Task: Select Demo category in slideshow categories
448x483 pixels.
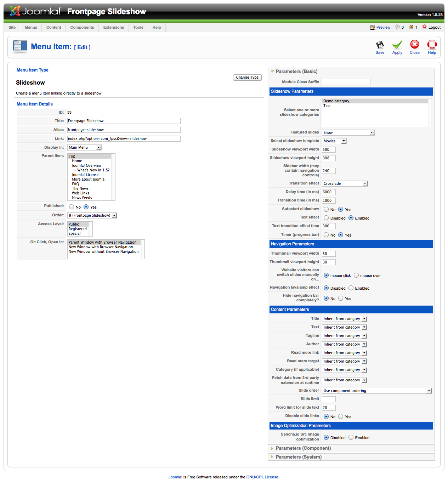Action: [375, 101]
